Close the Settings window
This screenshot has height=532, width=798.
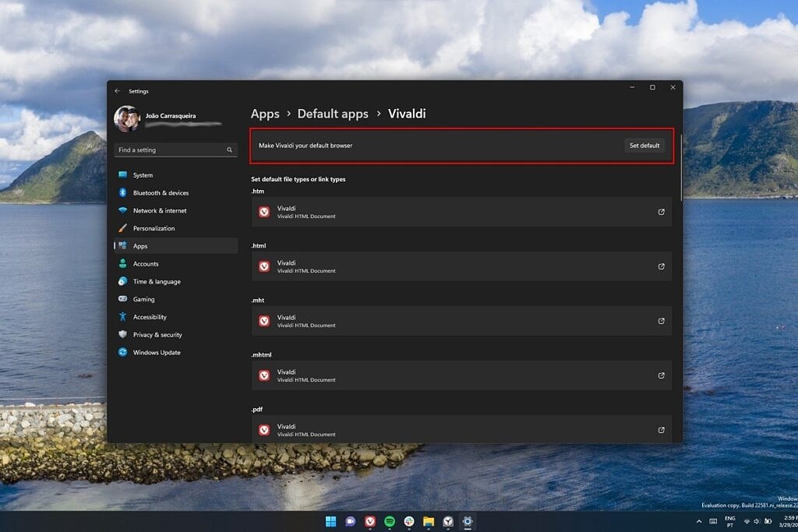(x=673, y=87)
